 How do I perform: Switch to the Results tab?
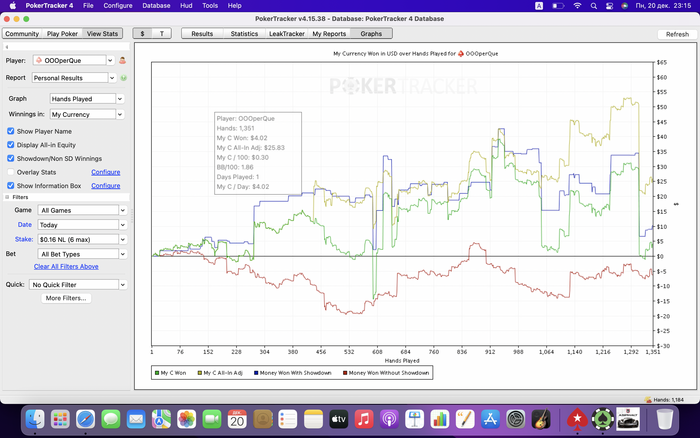202,33
